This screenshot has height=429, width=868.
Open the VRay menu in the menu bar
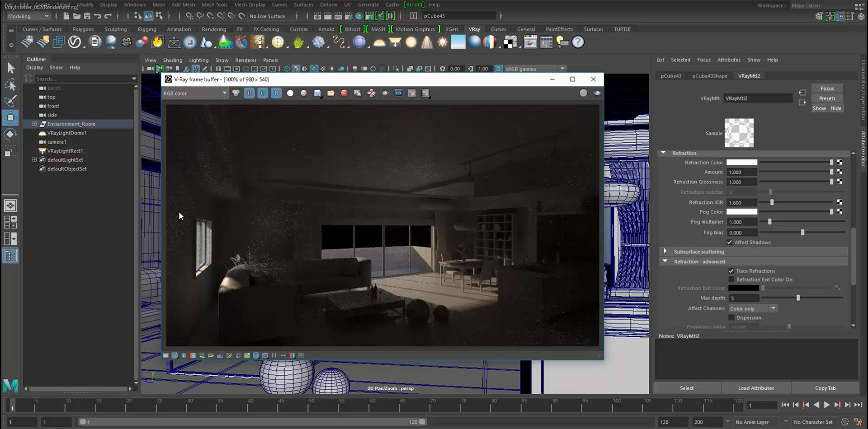[x=474, y=29]
